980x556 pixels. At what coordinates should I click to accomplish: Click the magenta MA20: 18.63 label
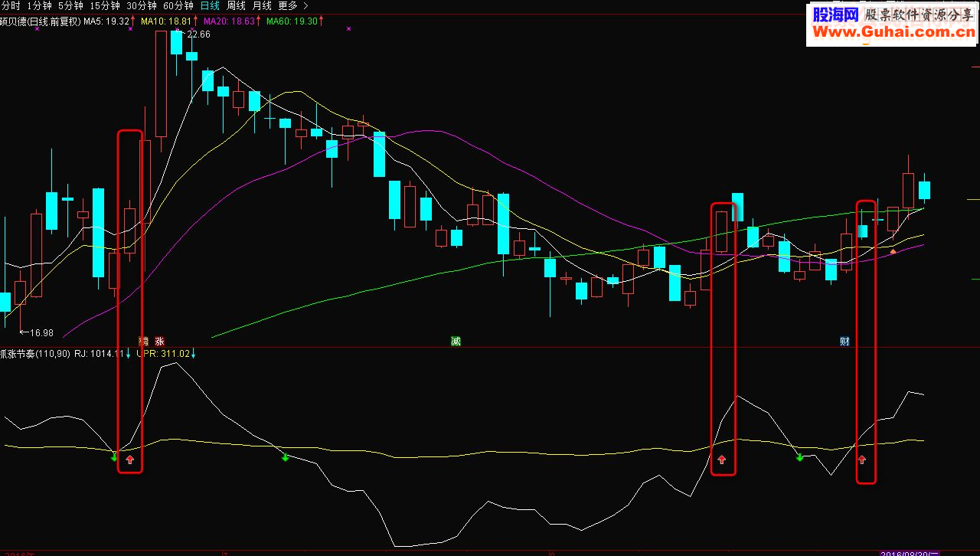[x=229, y=21]
